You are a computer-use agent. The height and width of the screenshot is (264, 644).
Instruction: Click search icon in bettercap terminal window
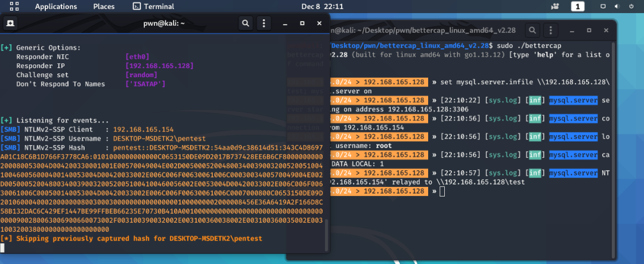532,30
